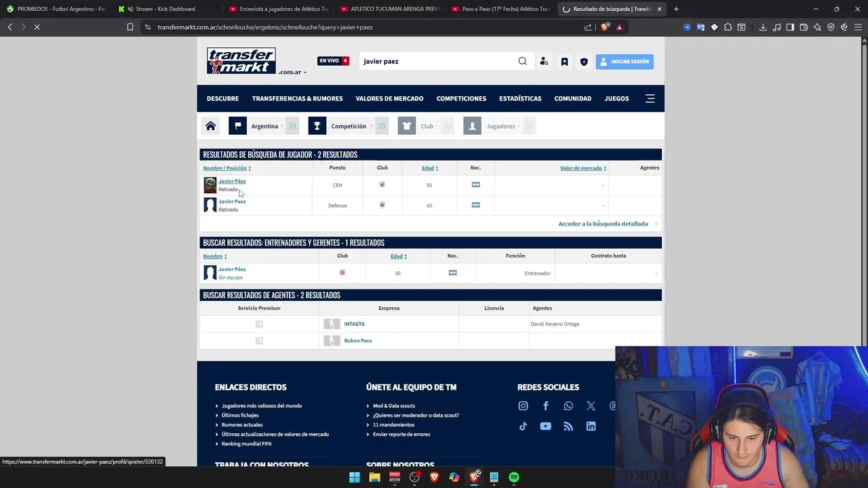Click the search magnifier icon
The image size is (868, 488).
(522, 61)
